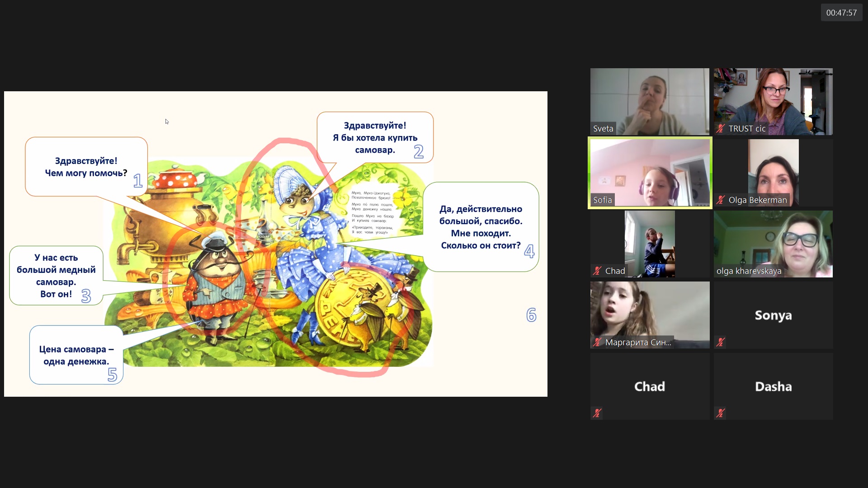The image size is (868, 488).
Task: Select Sofia's highlighted video tile
Action: click(650, 173)
